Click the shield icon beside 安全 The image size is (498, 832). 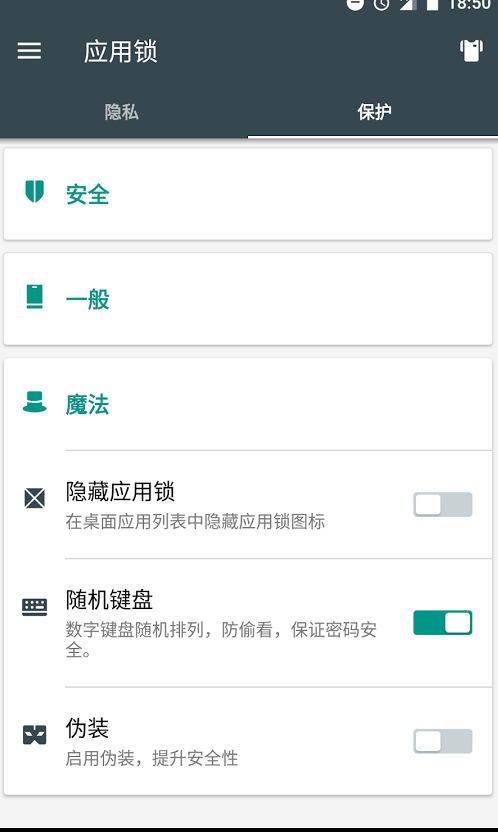coord(34,192)
